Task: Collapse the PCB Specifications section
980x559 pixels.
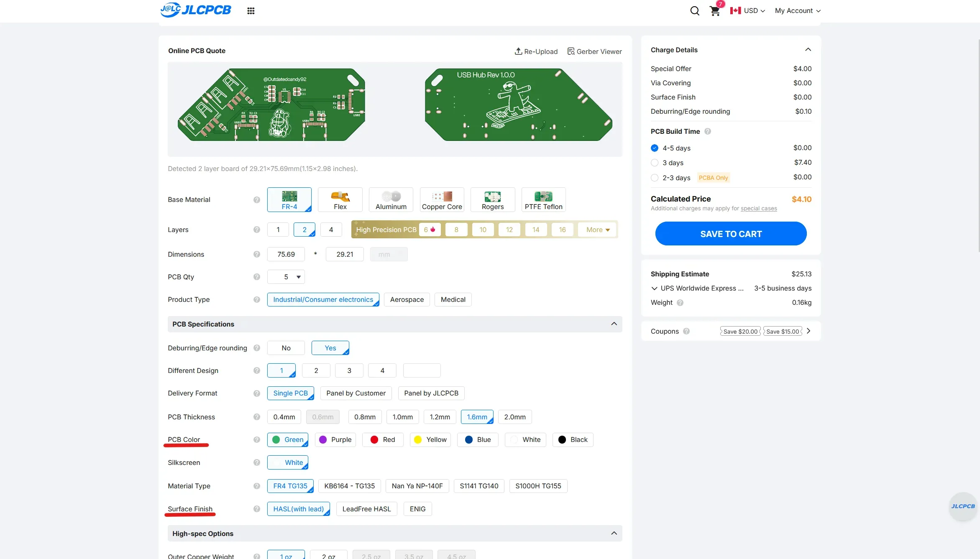Action: coord(614,324)
